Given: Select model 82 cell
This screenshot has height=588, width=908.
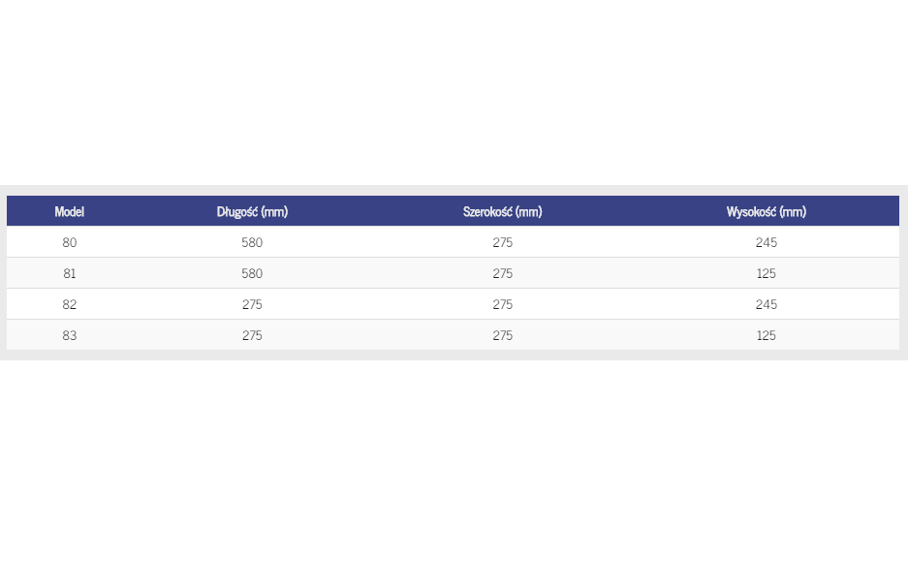Looking at the screenshot, I should [70, 304].
